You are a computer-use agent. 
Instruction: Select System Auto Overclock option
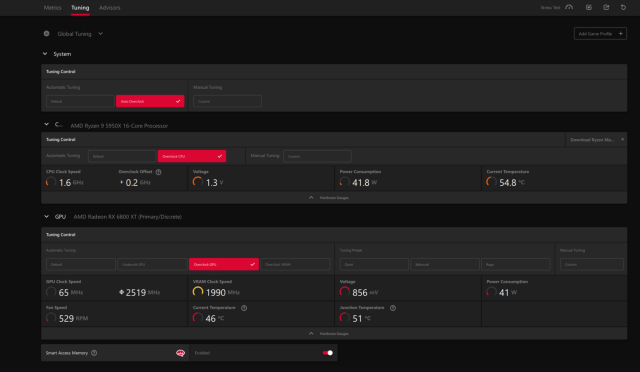[x=150, y=101]
